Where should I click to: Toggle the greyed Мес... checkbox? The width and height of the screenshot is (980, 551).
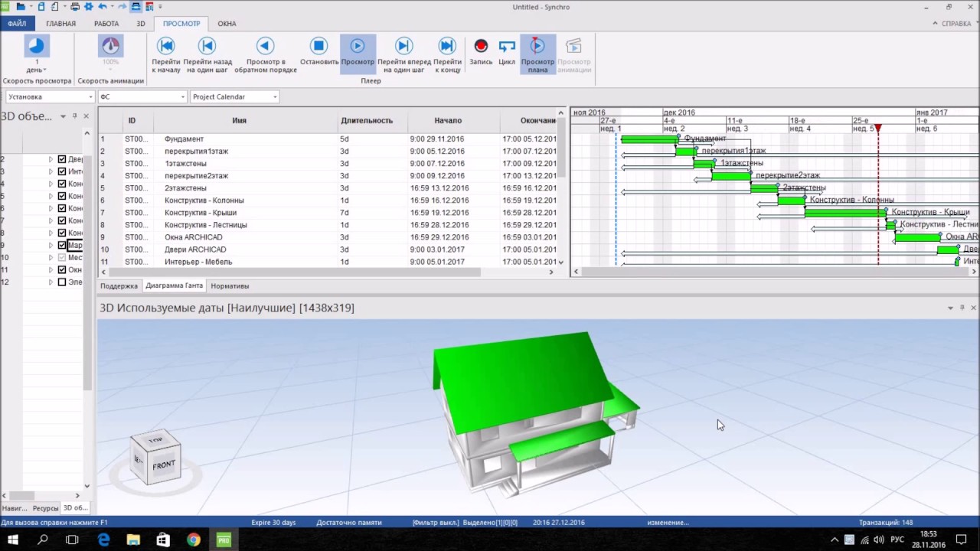(62, 257)
